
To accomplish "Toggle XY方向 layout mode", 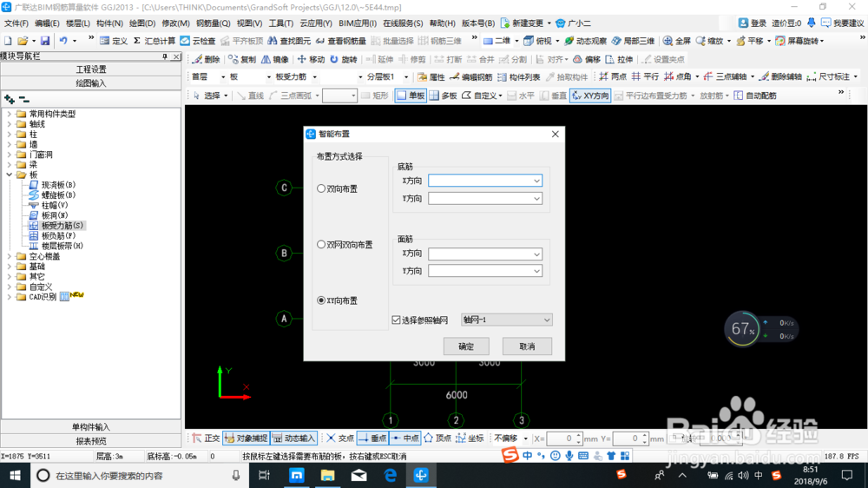I will click(590, 96).
